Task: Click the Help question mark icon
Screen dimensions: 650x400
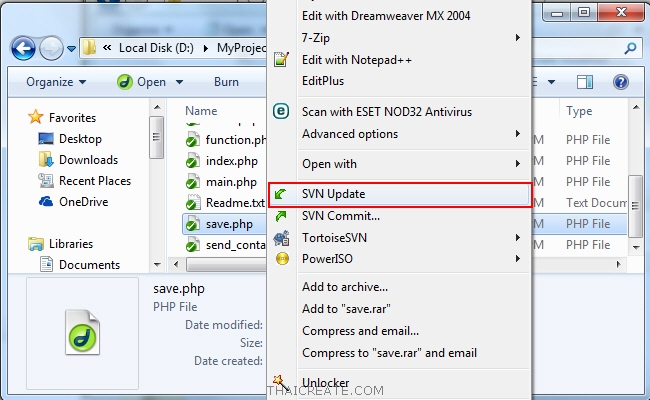Action: [x=621, y=82]
